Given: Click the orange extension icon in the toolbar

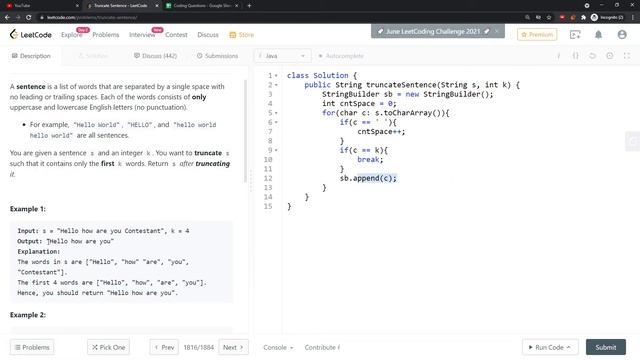Looking at the screenshot, I should point(573,17).
